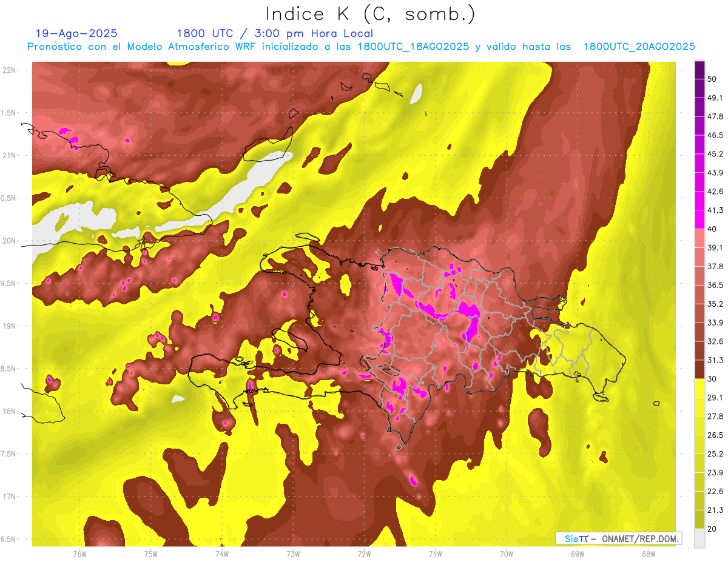
Task: Click the "72W" longitude label
Action: coord(364,554)
